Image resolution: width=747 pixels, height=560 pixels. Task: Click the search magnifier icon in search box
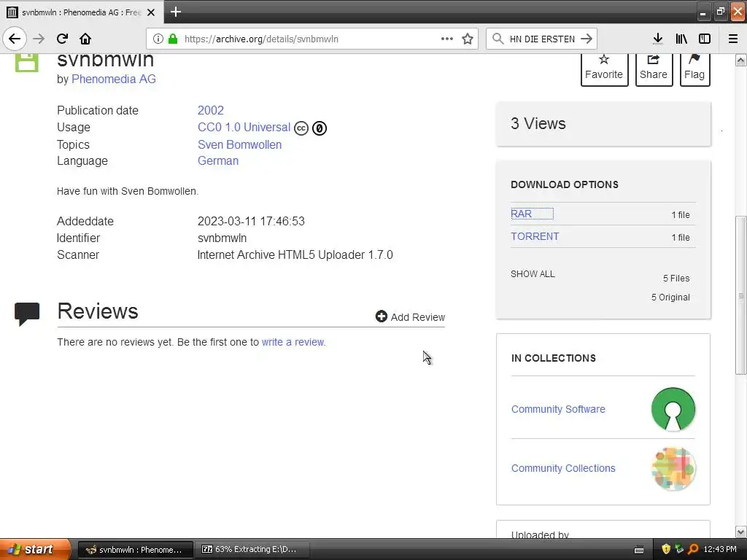click(x=498, y=39)
